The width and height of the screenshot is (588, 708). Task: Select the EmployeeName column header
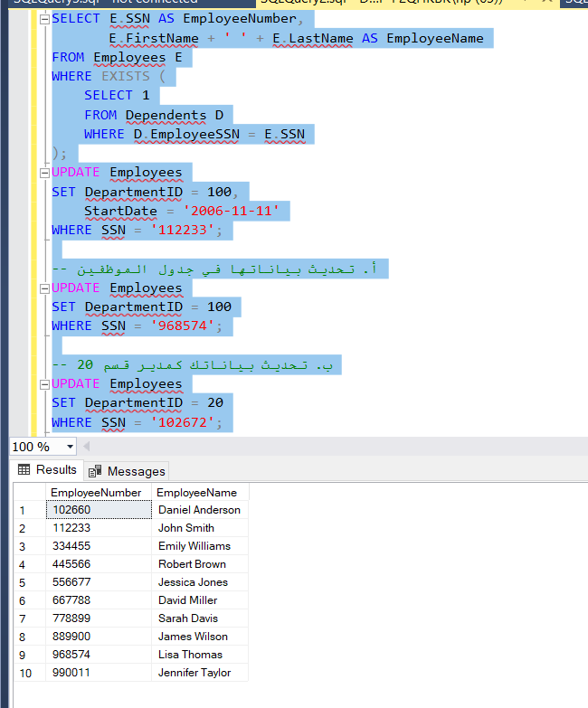196,493
